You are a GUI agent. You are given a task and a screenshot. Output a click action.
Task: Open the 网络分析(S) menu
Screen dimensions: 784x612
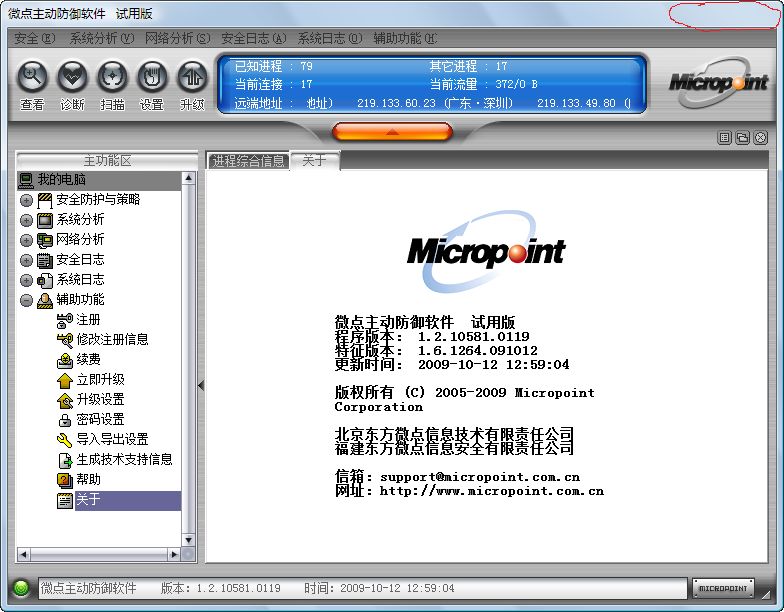pos(178,38)
